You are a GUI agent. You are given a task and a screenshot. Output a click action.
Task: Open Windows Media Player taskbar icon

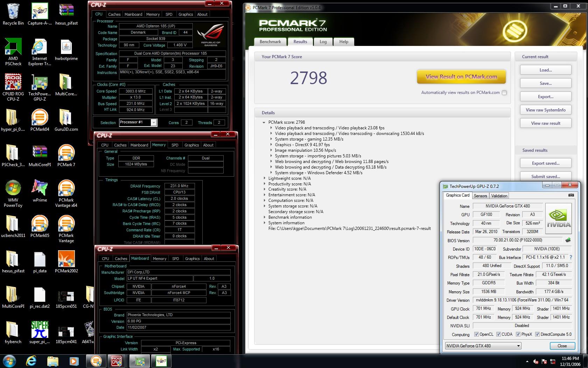point(74,361)
